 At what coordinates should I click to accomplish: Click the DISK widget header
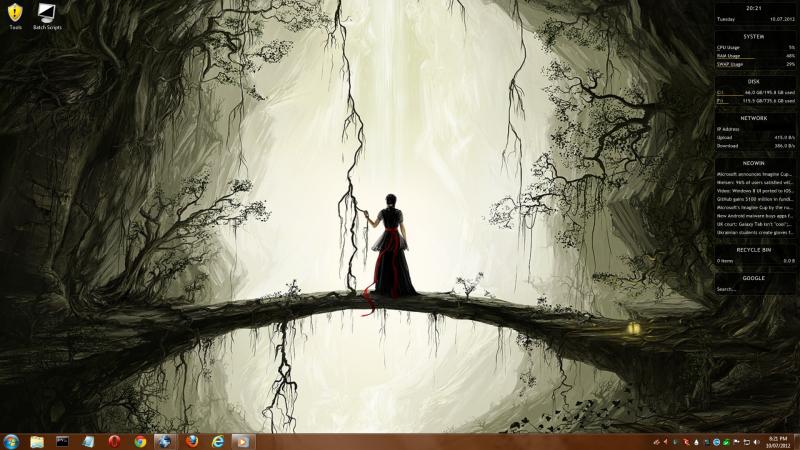754,82
